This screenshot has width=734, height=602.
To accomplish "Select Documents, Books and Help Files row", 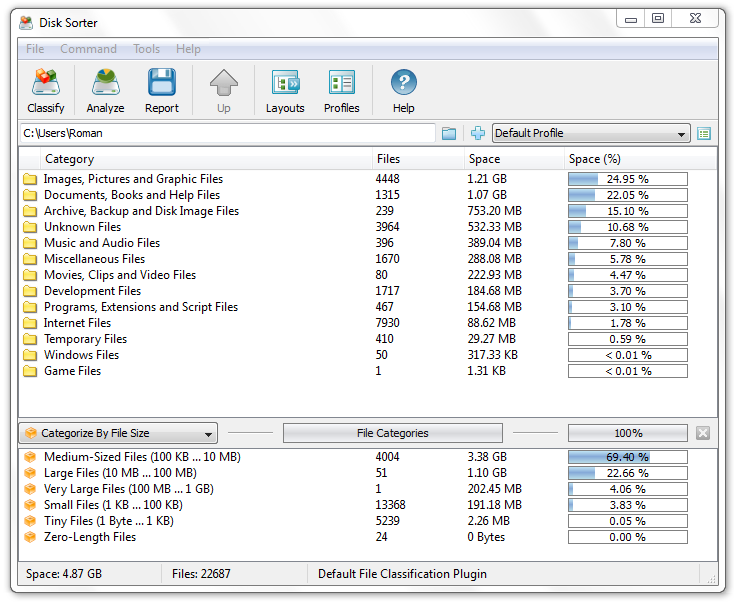I will point(367,195).
